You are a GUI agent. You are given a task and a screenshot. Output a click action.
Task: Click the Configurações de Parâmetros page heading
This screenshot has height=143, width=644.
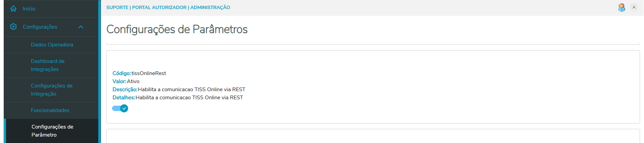point(177,29)
